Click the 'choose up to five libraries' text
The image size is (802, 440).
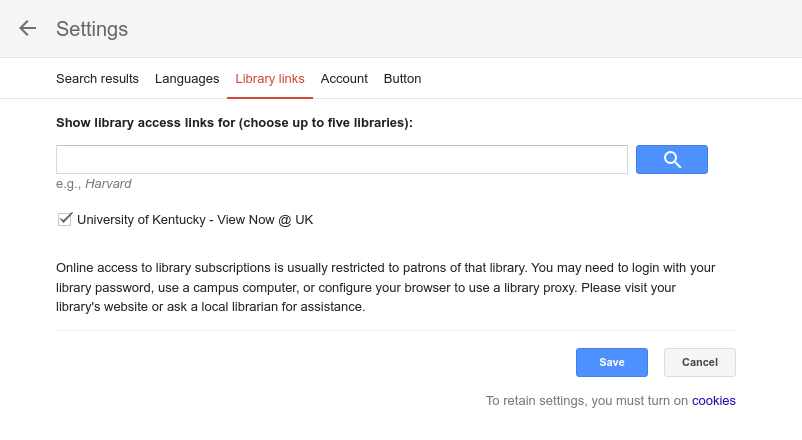pyautogui.click(x=324, y=123)
